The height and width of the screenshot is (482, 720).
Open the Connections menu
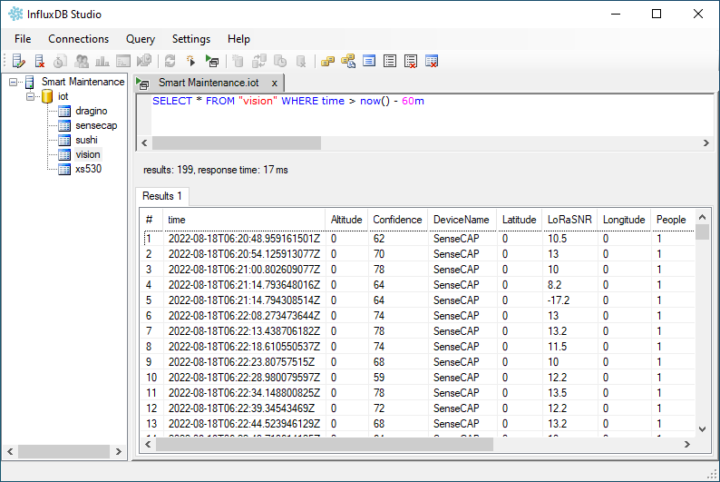click(x=79, y=39)
